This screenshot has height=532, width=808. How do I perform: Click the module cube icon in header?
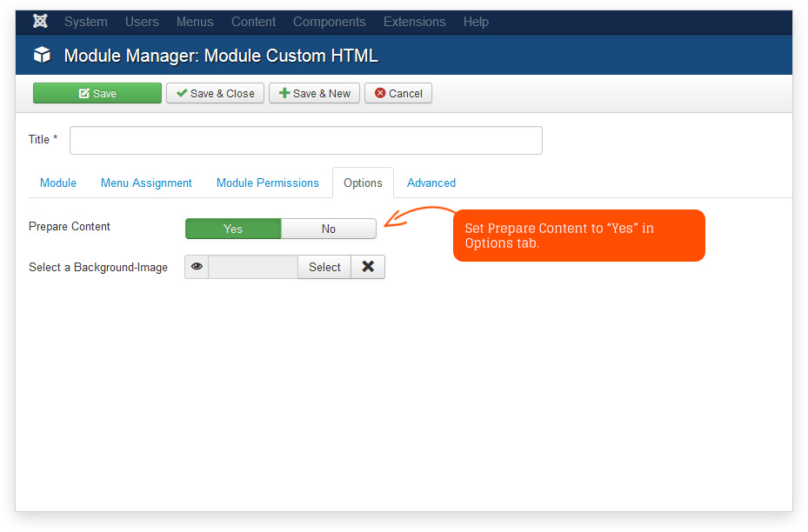coord(42,56)
